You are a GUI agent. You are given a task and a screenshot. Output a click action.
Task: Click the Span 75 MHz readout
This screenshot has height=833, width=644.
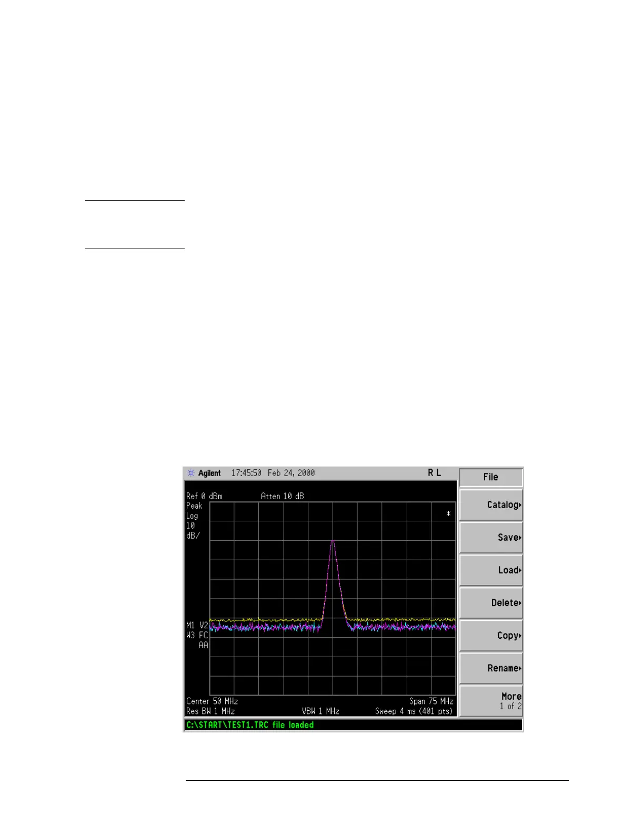[431, 701]
